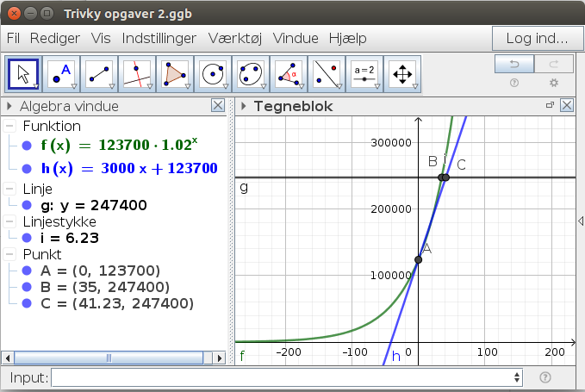
Task: Select the Perpendicular Line tool
Action: pos(137,74)
